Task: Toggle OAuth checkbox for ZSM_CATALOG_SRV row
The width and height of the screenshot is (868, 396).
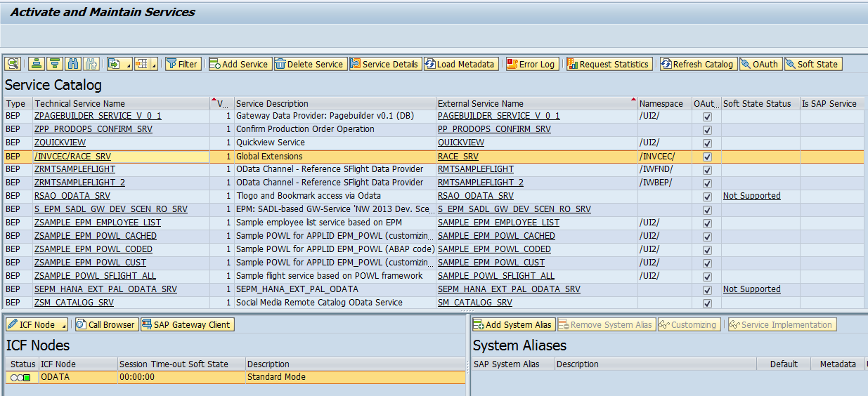Action: pos(707,303)
